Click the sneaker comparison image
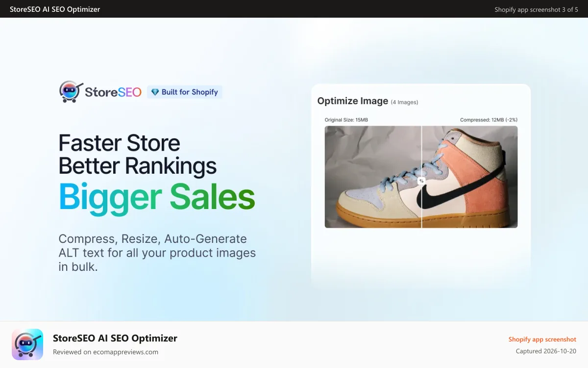 coord(421,177)
